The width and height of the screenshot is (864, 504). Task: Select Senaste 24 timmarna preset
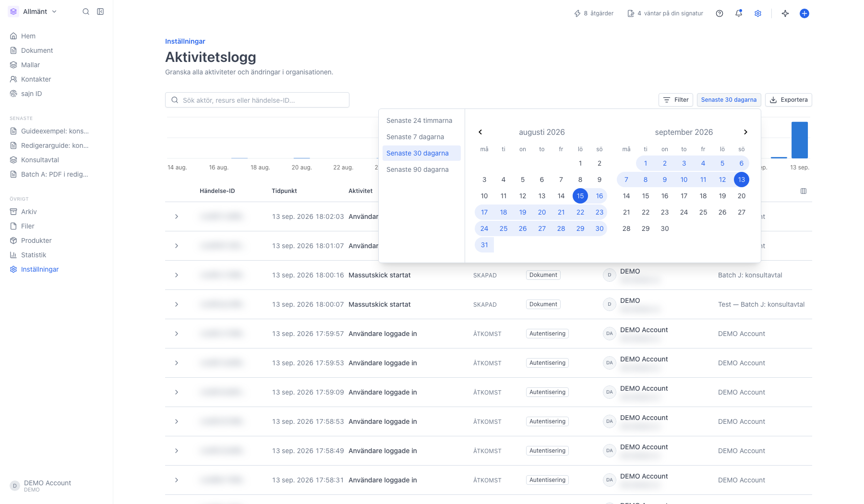[421, 120]
